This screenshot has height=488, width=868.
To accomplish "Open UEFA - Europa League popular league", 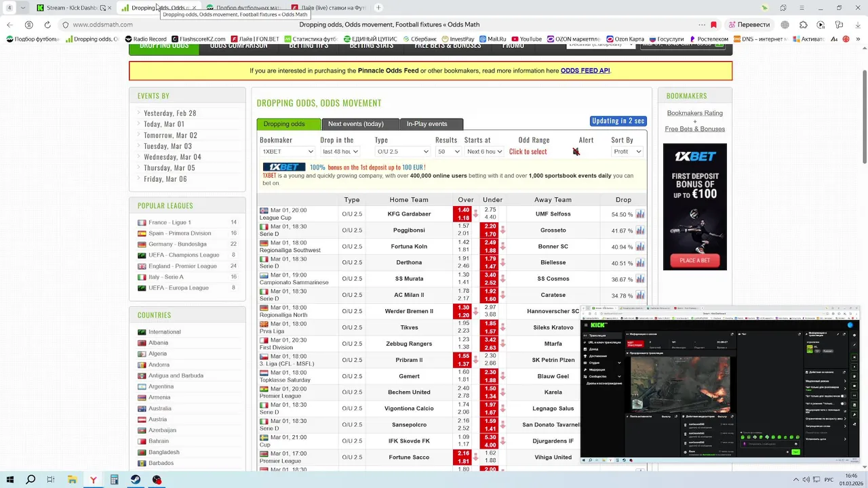I will click(x=178, y=287).
